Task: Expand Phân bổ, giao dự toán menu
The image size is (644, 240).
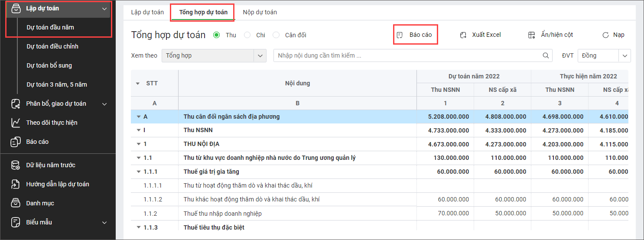Action: 104,104
